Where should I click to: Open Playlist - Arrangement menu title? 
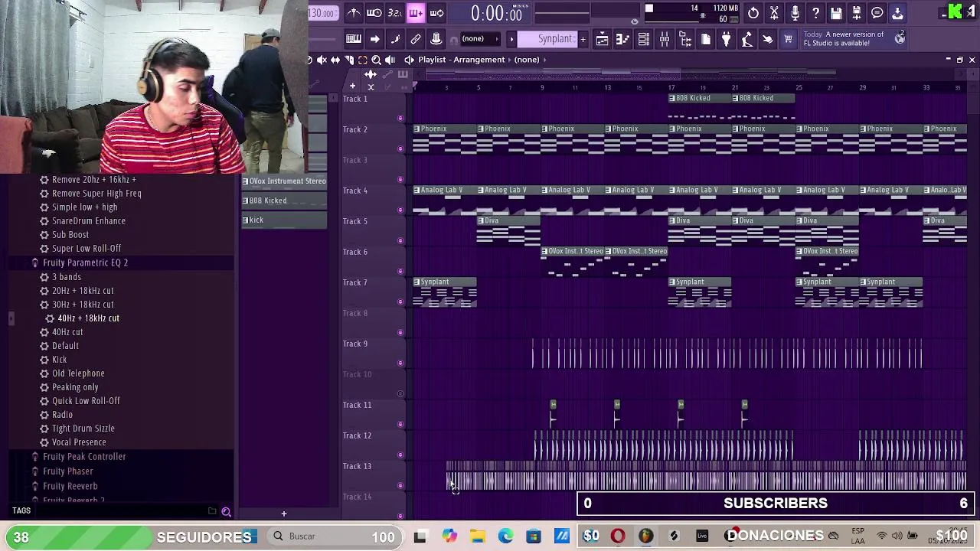462,60
